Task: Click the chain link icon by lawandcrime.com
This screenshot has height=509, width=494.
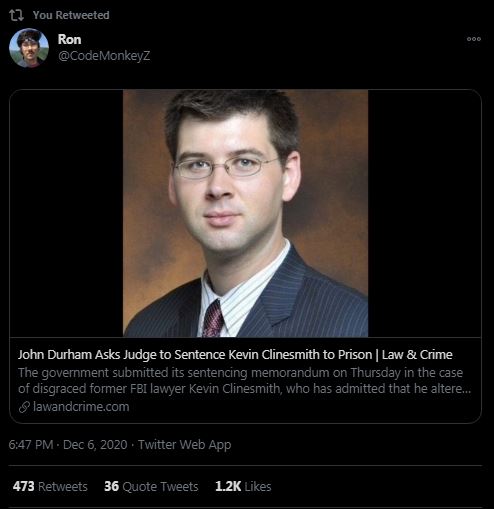Action: (x=24, y=407)
